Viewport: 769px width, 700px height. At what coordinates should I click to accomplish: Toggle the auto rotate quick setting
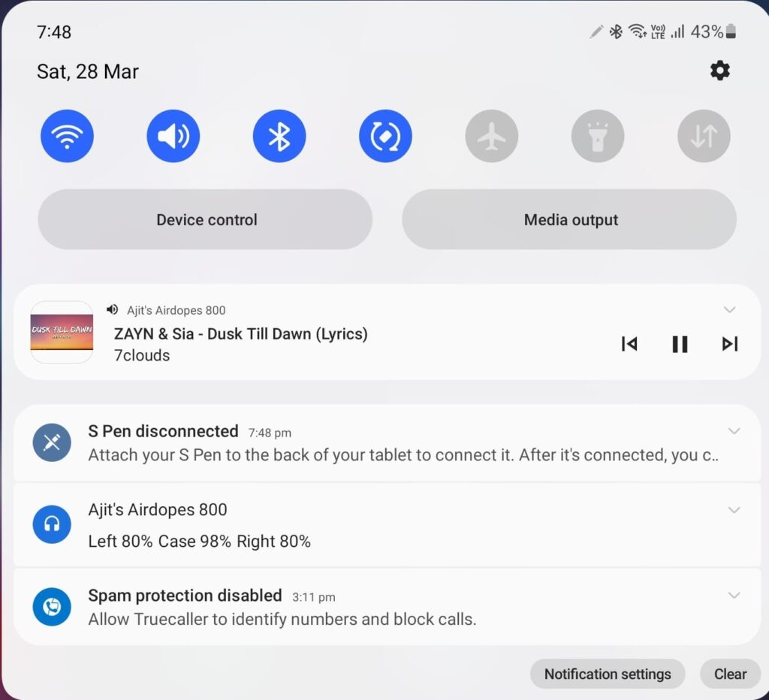(385, 136)
